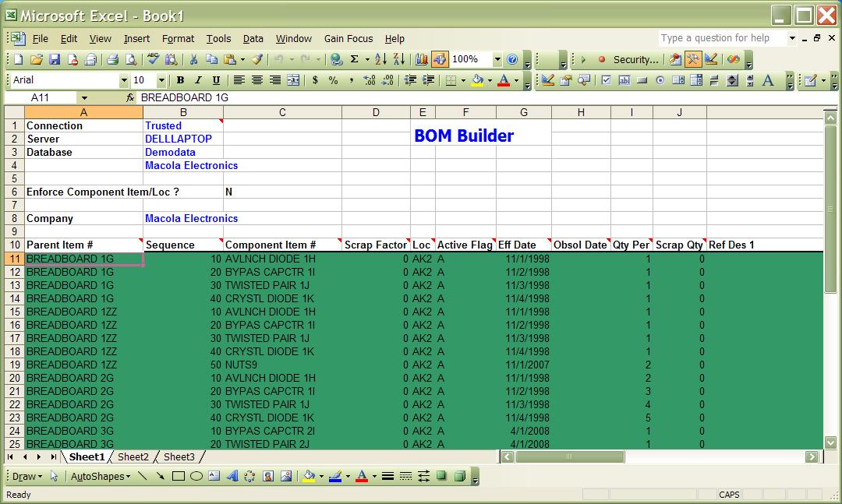The width and height of the screenshot is (842, 504).
Task: Click the Record Macro red dot
Action: click(x=602, y=59)
